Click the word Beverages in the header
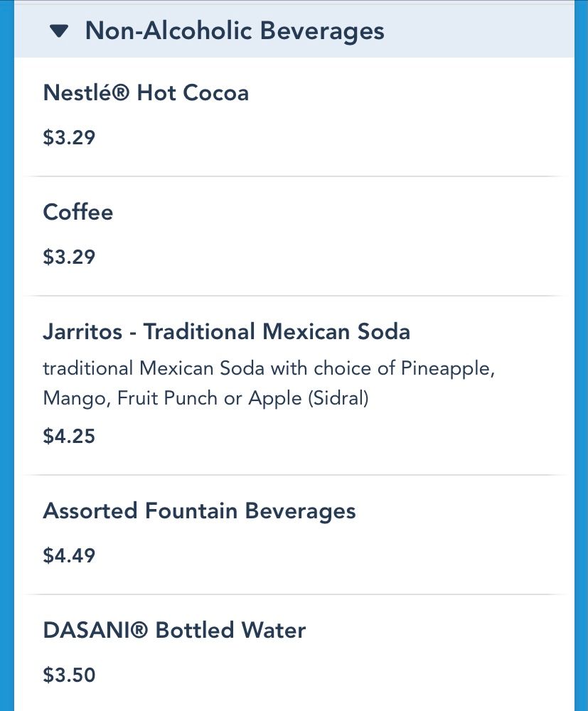Screen dimensions: 588x711 [322, 31]
